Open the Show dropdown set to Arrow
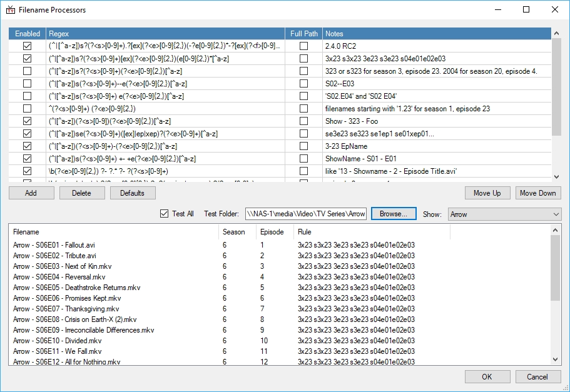Image resolution: width=570 pixels, height=392 pixels. (504, 214)
